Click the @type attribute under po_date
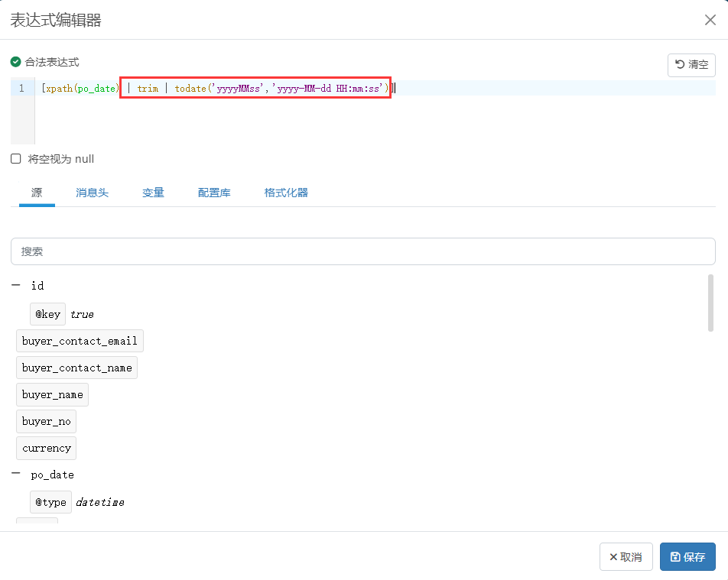The image size is (728, 580). (x=50, y=502)
